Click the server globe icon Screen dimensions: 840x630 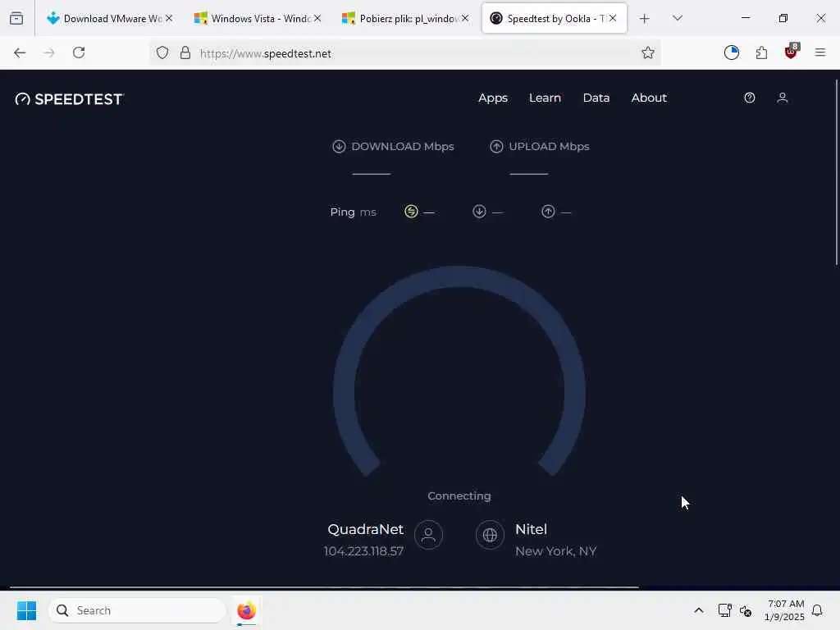pos(490,535)
